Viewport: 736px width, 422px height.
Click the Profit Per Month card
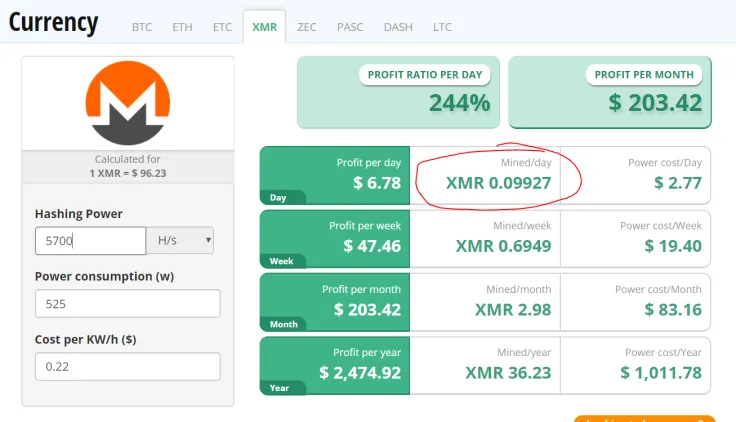(x=610, y=92)
